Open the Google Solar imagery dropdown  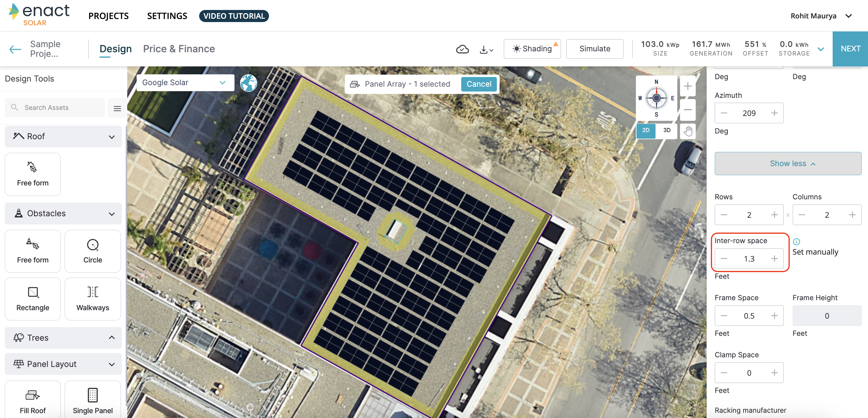click(185, 82)
